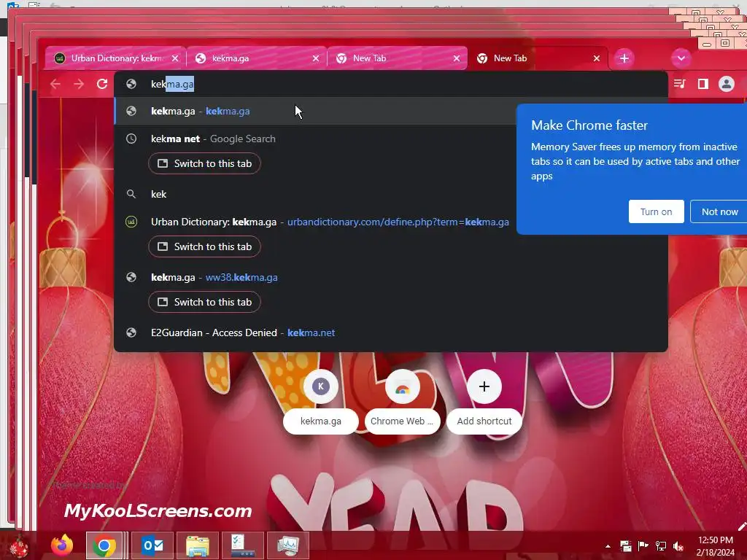
Task: Open the Windows Start button
Action: 18,545
